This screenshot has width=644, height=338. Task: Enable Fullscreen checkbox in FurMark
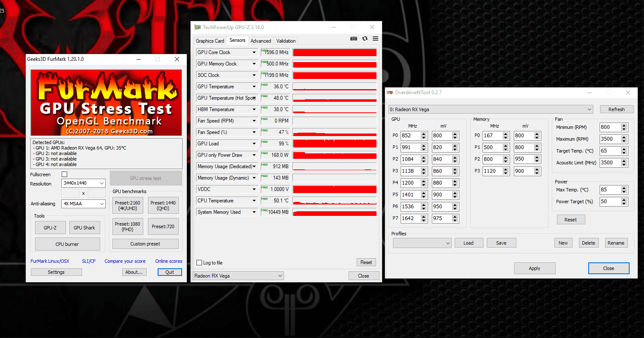point(65,174)
